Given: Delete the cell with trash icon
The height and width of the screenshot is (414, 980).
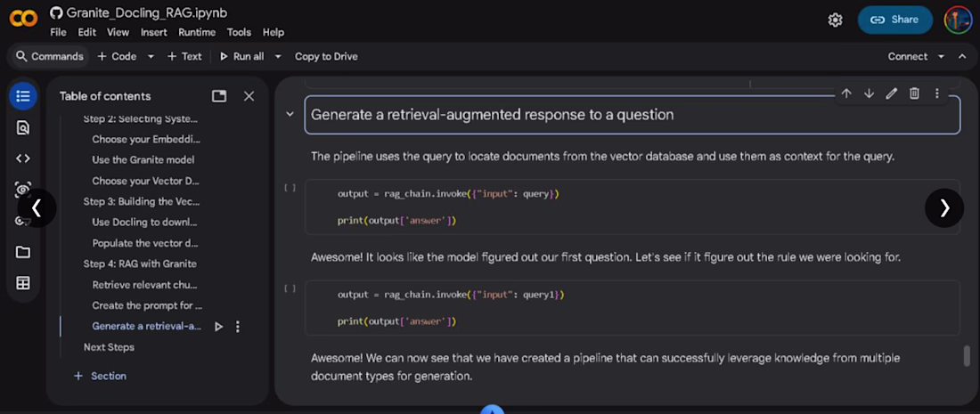Looking at the screenshot, I should (914, 93).
